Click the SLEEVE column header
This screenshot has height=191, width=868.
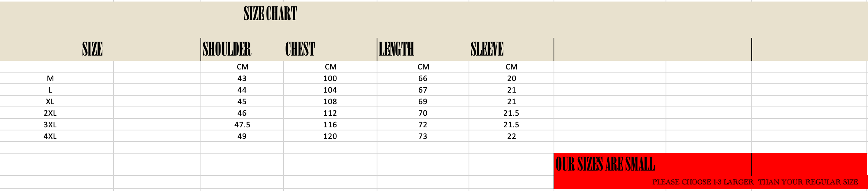(487, 49)
